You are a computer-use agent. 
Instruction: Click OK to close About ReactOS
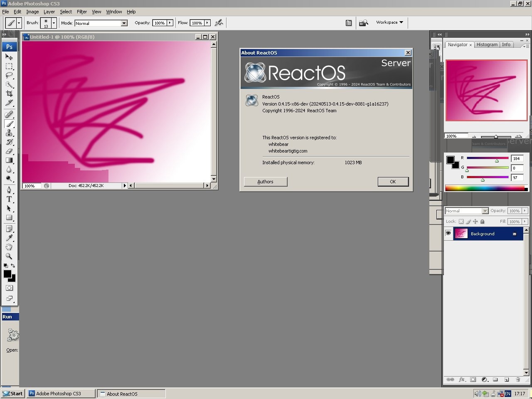point(392,182)
